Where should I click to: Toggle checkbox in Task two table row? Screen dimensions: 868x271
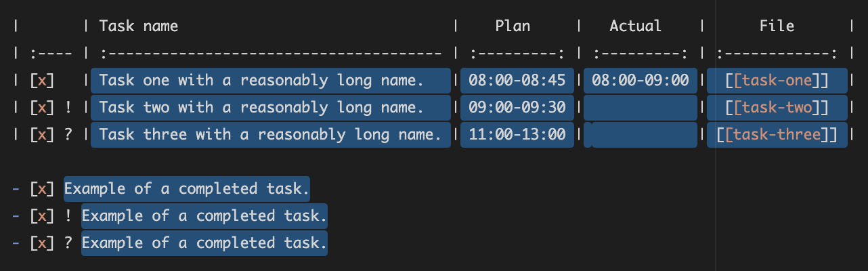[x=42, y=108]
